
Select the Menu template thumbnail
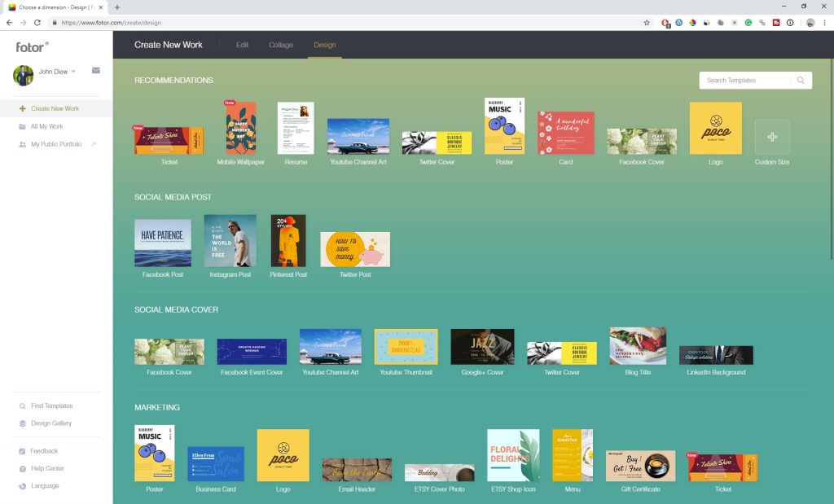coord(573,455)
